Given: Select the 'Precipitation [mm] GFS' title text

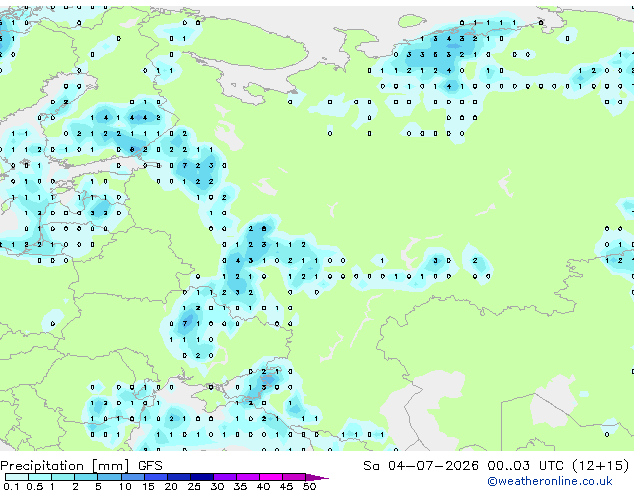Looking at the screenshot, I should [81, 466].
